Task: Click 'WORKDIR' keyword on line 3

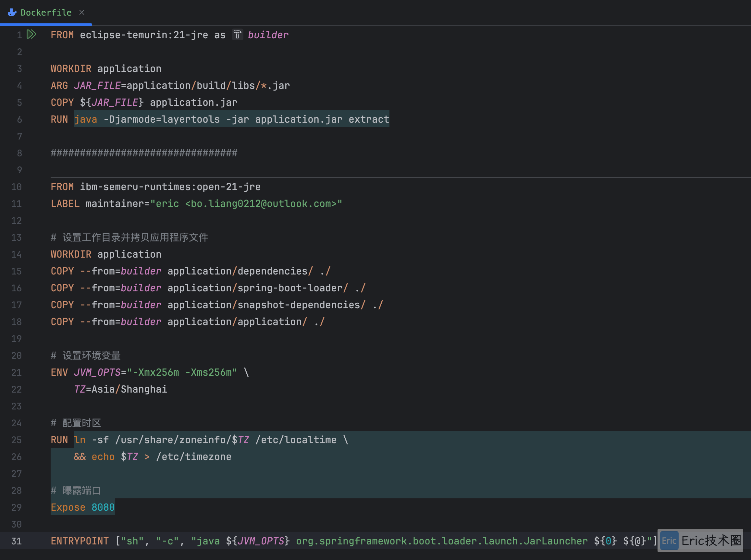Action: 71,69
